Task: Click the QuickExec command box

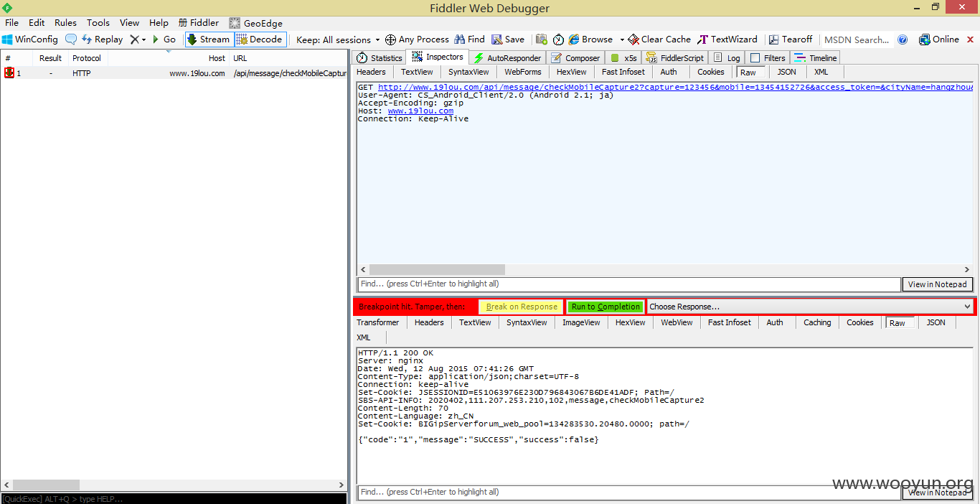Action: 174,498
